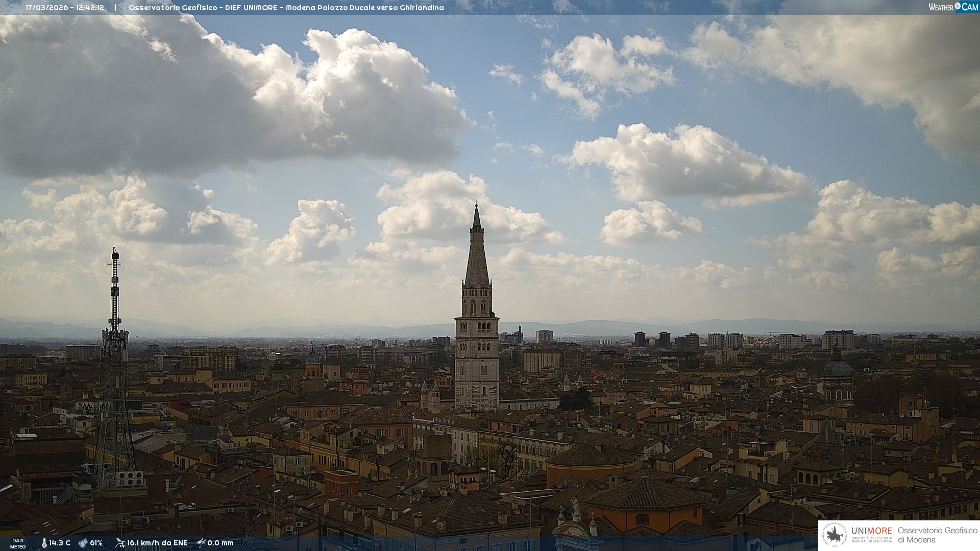Open the UNIMORE red wordmark link
The image size is (980, 551).
click(871, 531)
